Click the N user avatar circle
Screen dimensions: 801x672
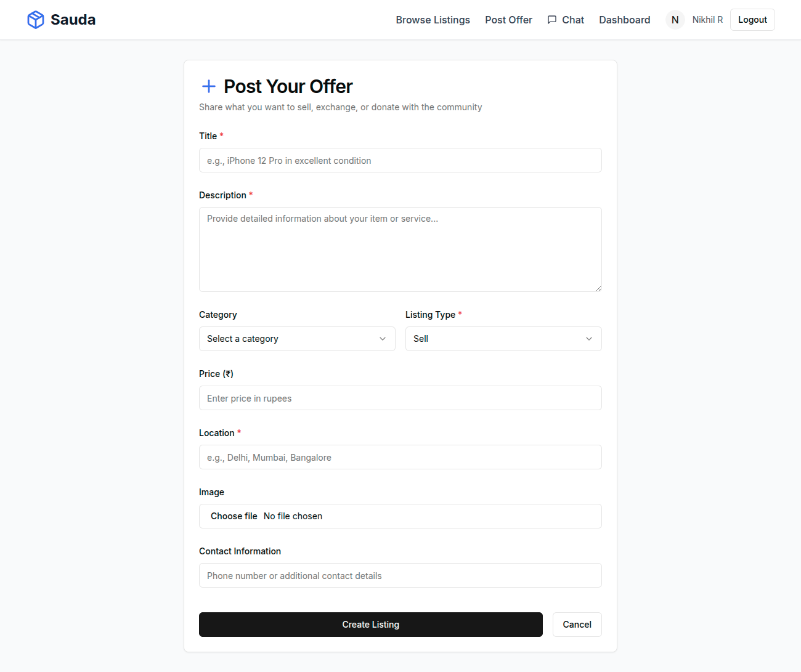[x=675, y=20]
